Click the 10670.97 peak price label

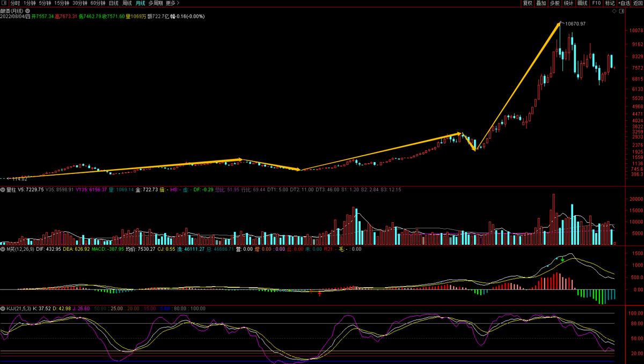[x=575, y=24]
